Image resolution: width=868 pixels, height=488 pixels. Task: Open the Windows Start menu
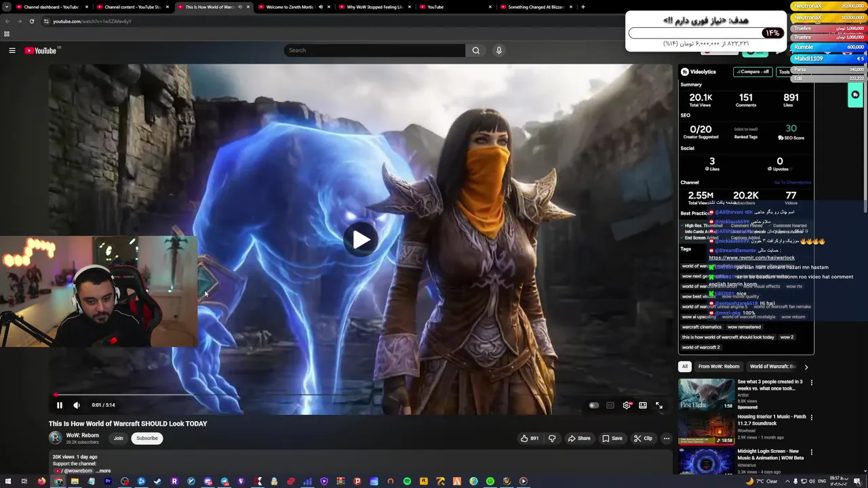(x=8, y=481)
